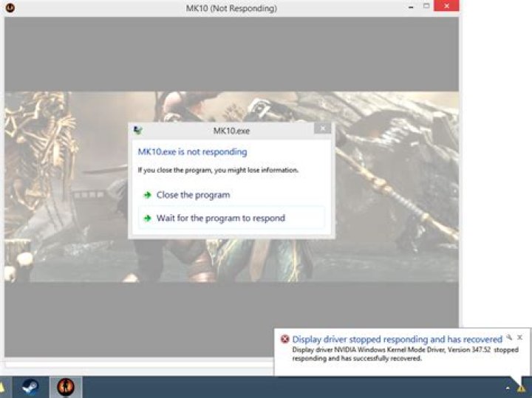Image resolution: width=532 pixels, height=398 pixels.
Task: Open Steam from the taskbar
Action: tap(30, 387)
